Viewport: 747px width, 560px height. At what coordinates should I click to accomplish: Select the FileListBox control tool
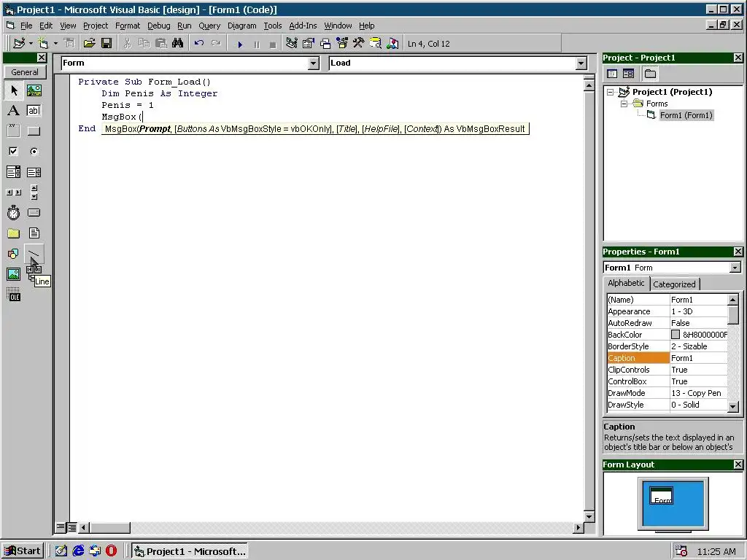[34, 233]
